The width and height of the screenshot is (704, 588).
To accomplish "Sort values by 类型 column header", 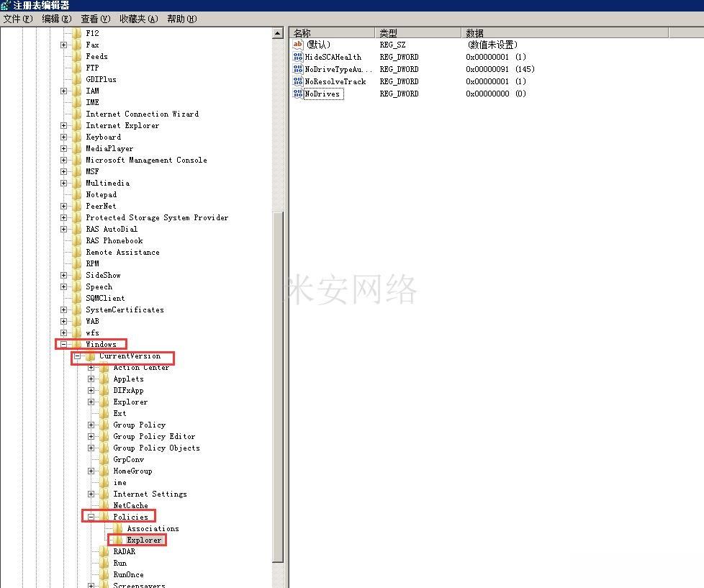I will tap(418, 33).
